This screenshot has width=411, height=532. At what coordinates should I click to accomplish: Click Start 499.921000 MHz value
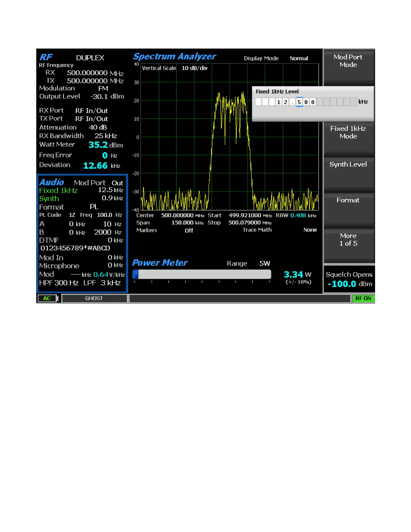click(x=250, y=216)
